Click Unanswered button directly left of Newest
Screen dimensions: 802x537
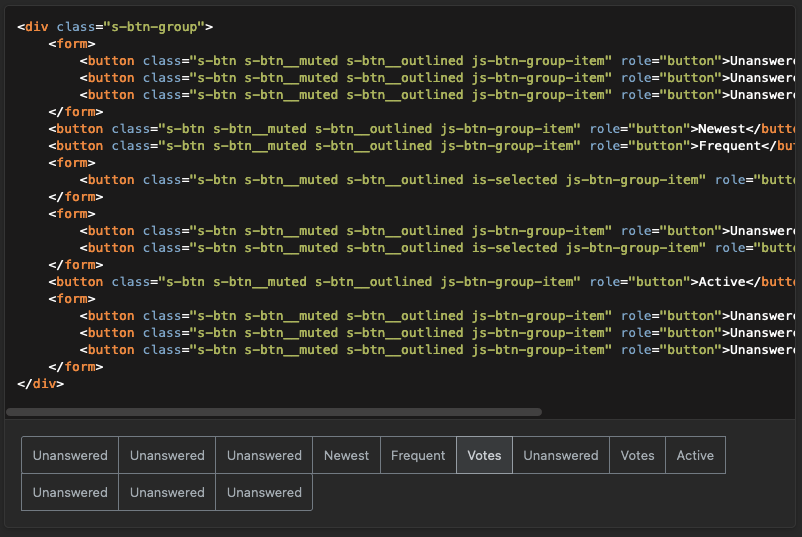tap(264, 455)
